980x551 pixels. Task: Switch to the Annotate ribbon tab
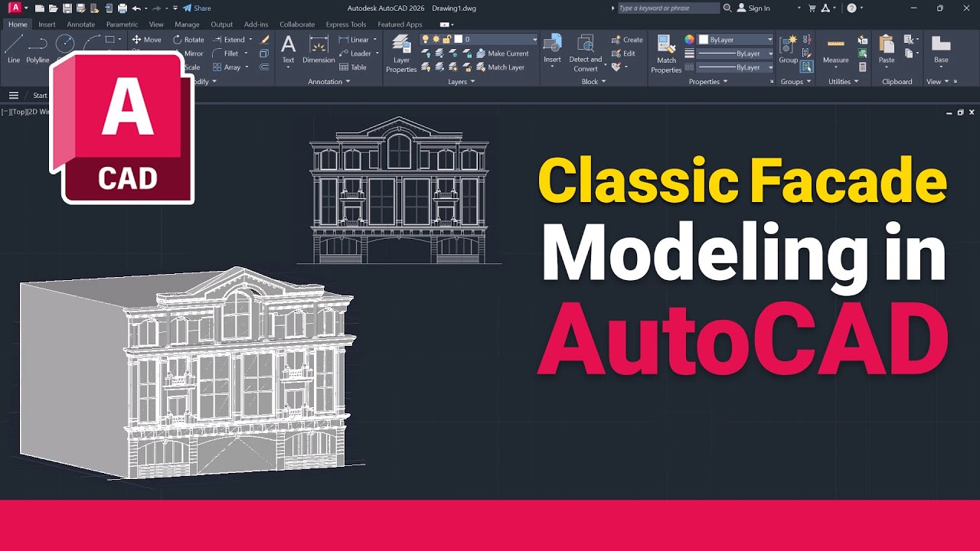(x=81, y=24)
